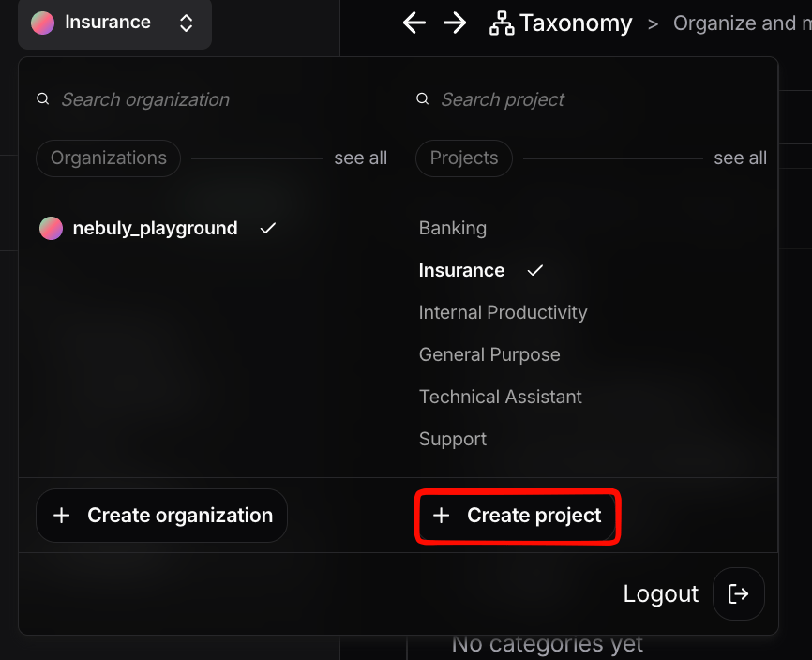Select the Internal Productivity project
812x660 pixels.
pyautogui.click(x=503, y=313)
